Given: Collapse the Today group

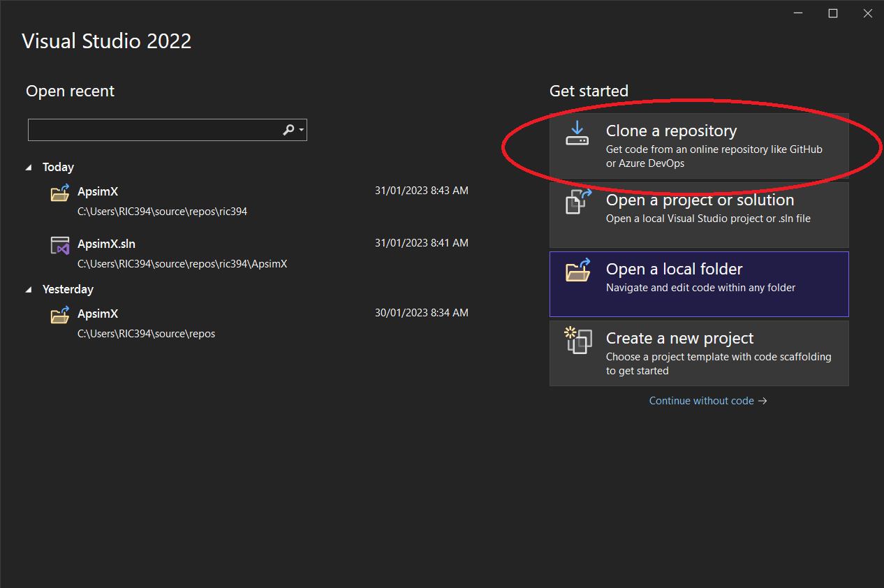Looking at the screenshot, I should pos(29,168).
